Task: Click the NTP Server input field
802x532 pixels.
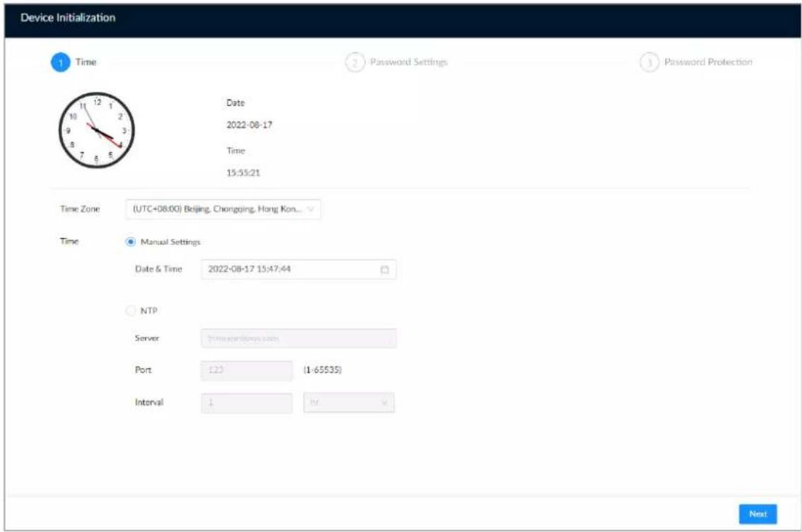Action: (x=299, y=338)
